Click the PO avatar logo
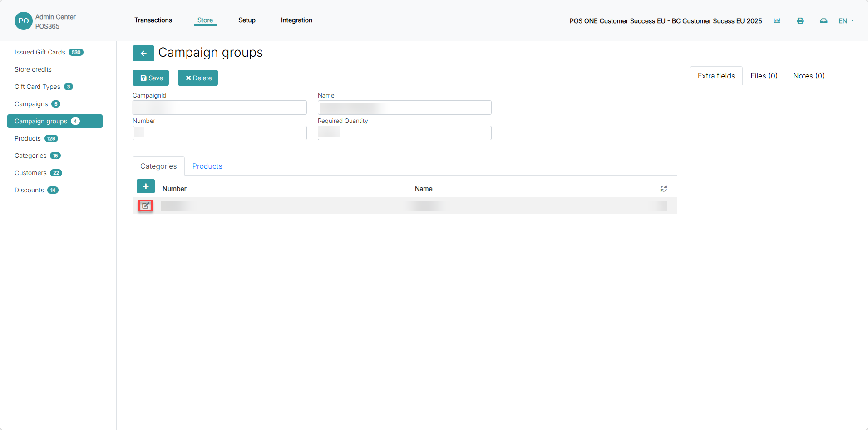 tap(23, 21)
